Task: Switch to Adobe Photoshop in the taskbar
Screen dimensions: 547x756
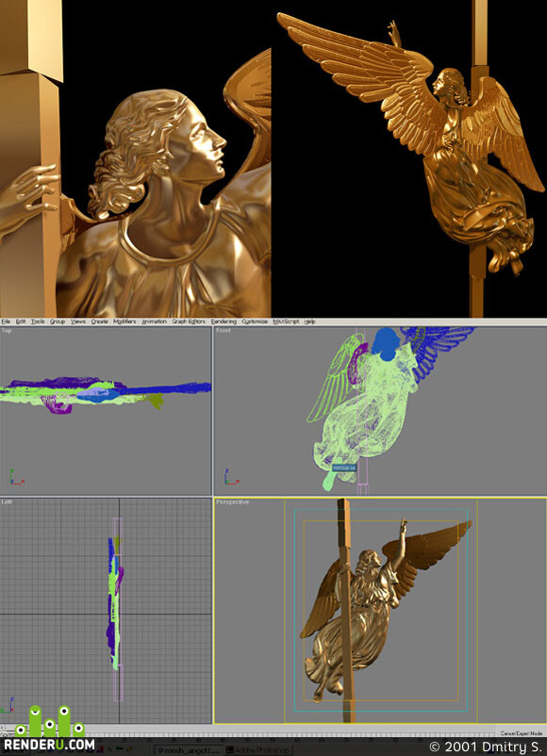Action: coord(258,750)
